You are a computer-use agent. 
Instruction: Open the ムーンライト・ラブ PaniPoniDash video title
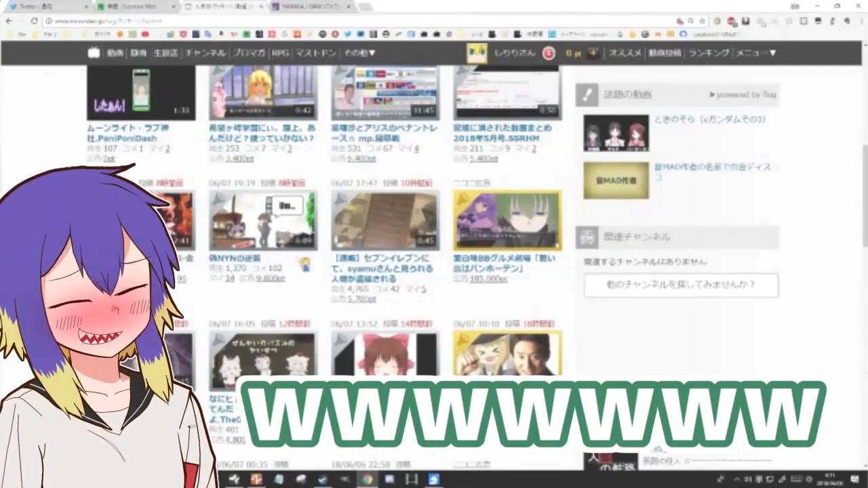128,133
